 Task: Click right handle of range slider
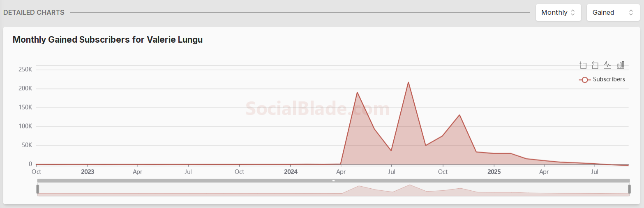coord(629,189)
